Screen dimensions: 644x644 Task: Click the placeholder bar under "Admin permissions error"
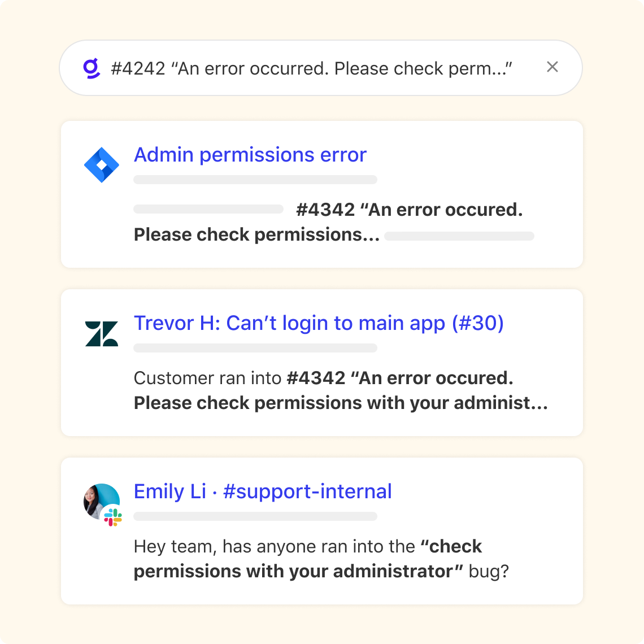pos(255,180)
